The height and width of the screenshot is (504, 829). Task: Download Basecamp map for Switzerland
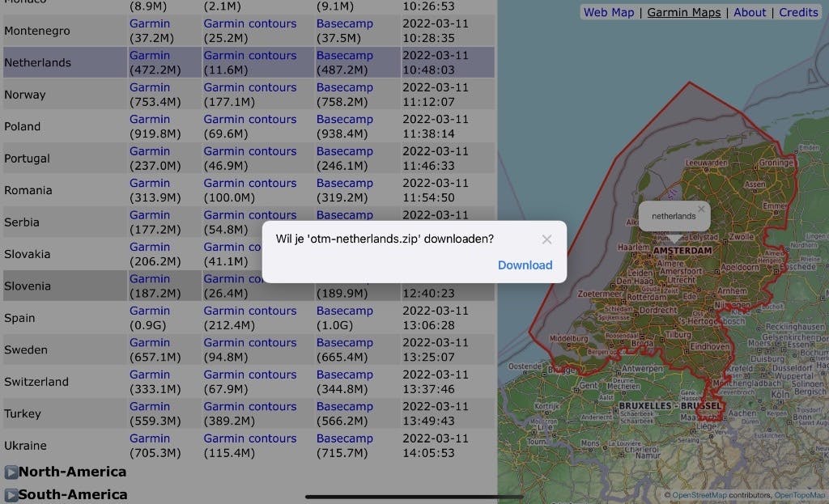point(345,375)
